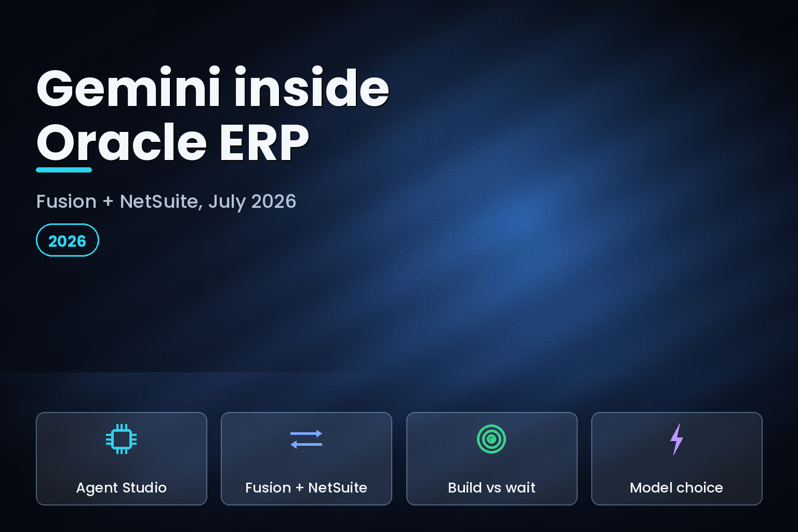Open the Agent Studio card label
This screenshot has width=798, height=532.
121,488
